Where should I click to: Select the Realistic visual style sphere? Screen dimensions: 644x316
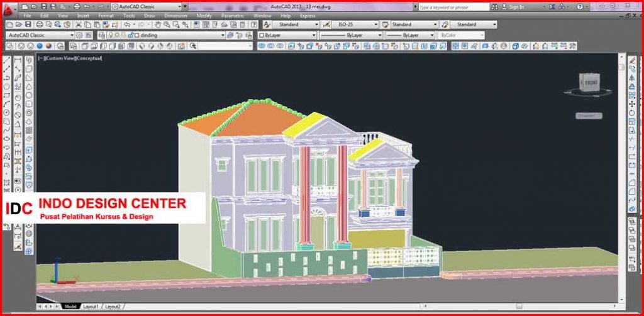40,46
